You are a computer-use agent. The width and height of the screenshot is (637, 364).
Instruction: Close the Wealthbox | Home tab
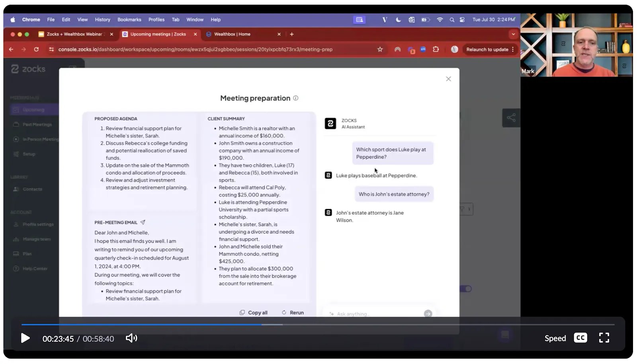[279, 34]
